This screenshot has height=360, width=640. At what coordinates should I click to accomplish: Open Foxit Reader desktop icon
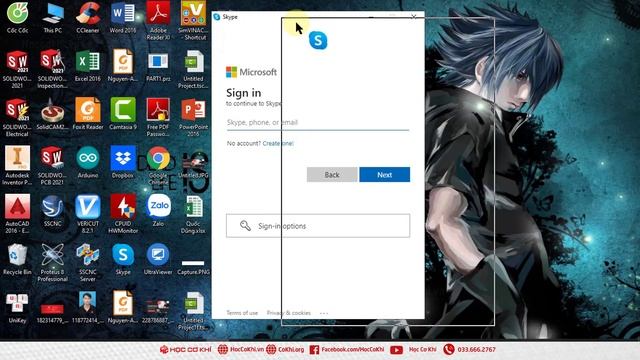click(x=88, y=110)
